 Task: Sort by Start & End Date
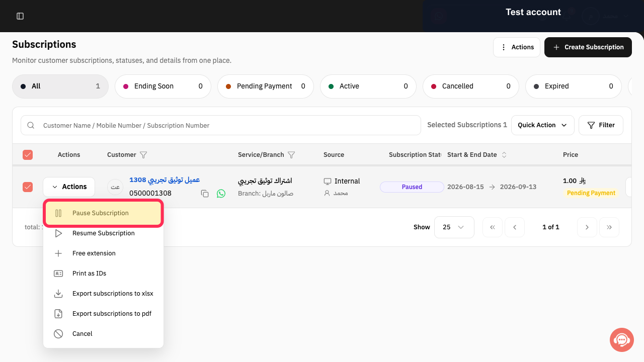pyautogui.click(x=504, y=155)
